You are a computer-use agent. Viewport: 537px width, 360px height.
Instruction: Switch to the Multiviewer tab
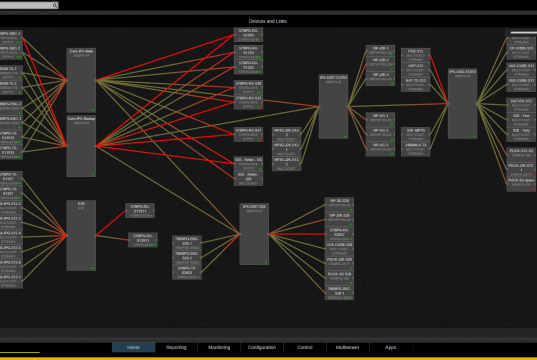point(348,347)
